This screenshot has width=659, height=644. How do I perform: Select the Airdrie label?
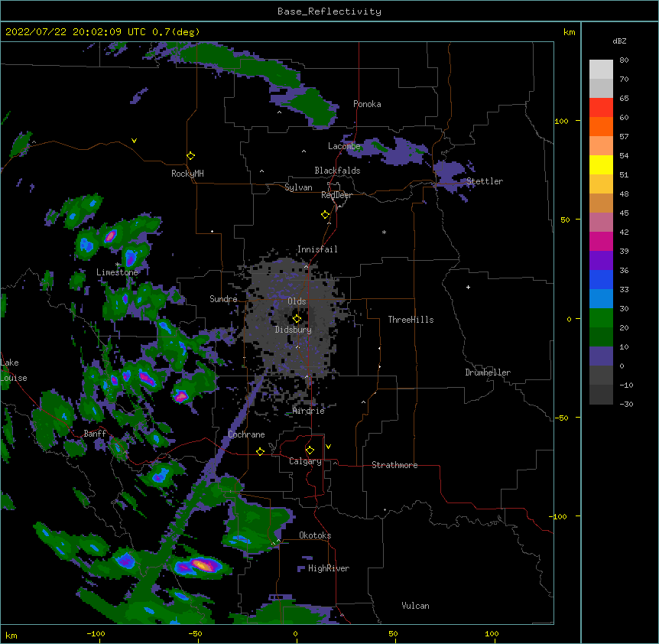(309, 411)
